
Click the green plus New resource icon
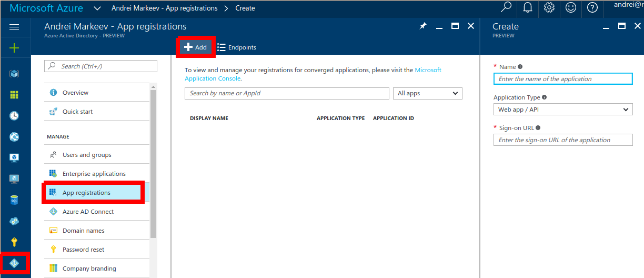14,48
